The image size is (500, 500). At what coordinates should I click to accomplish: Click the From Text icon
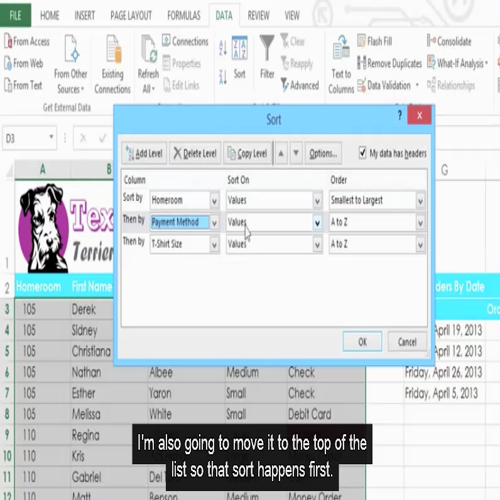[8, 85]
